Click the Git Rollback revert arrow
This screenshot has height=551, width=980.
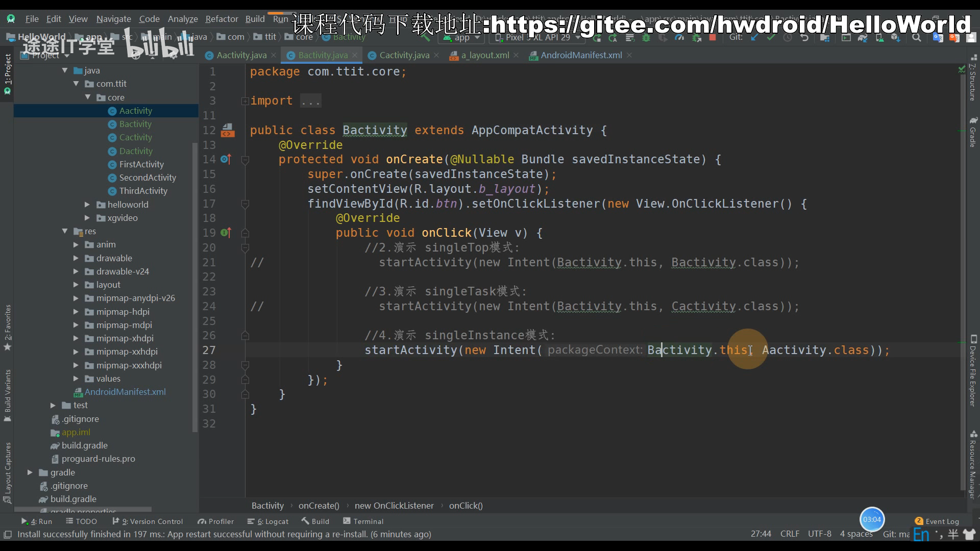point(804,38)
